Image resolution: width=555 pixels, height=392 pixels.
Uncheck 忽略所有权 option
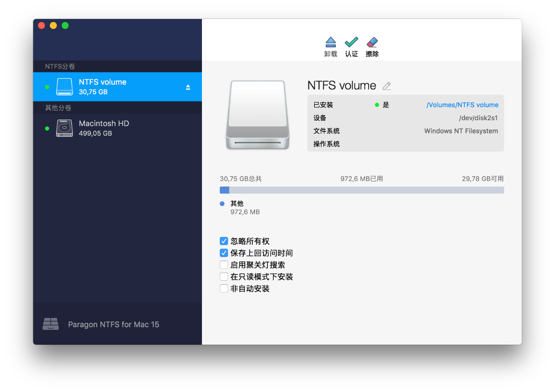224,241
